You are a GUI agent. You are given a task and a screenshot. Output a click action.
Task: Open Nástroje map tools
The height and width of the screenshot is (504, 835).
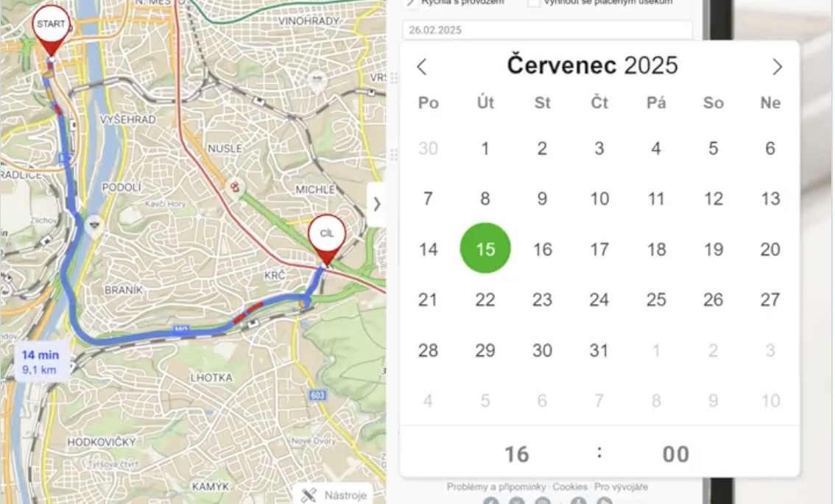(334, 495)
